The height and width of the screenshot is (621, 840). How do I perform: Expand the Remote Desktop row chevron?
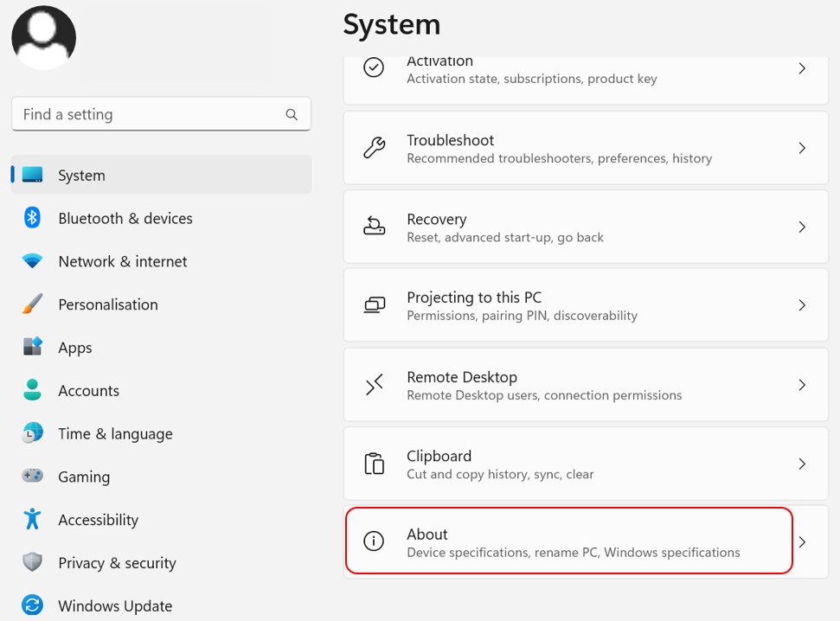coord(802,385)
